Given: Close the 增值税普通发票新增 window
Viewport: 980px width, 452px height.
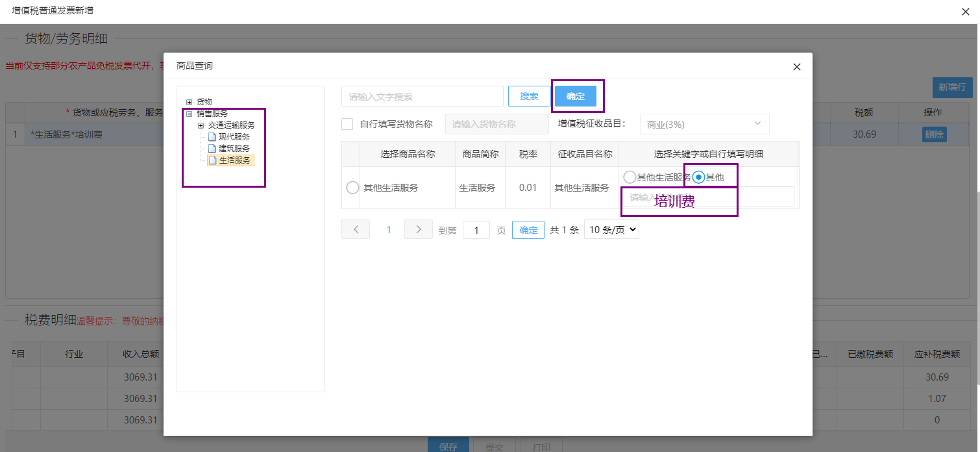Looking at the screenshot, I should [965, 11].
